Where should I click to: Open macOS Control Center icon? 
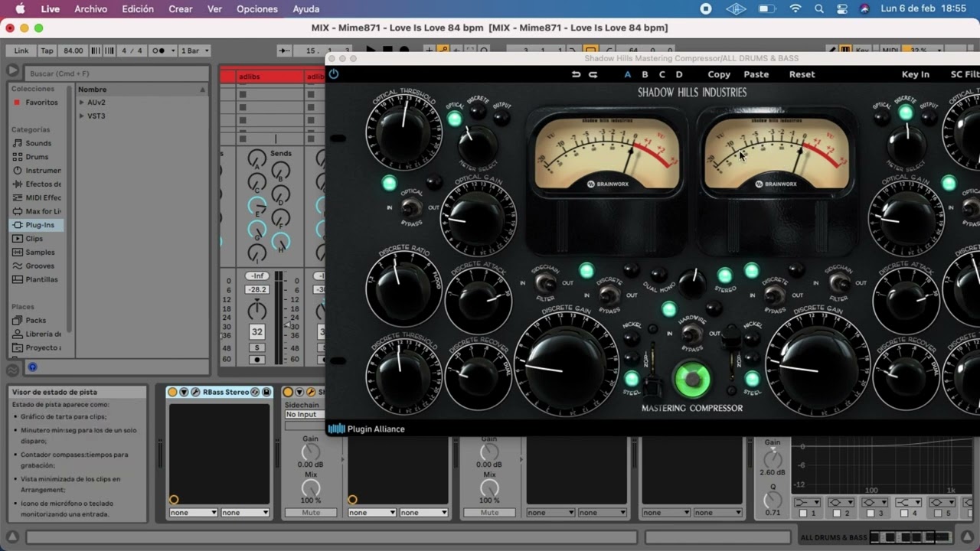coord(842,9)
